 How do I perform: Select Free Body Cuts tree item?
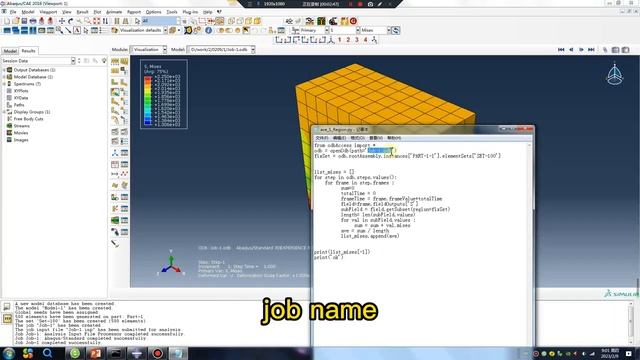click(x=28, y=119)
